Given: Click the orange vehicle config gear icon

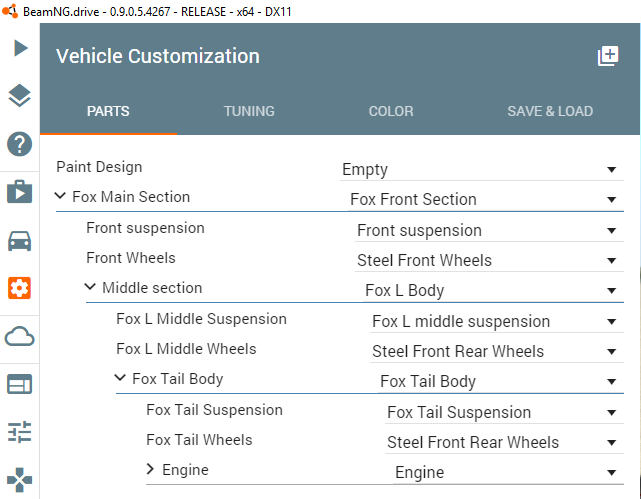Looking at the screenshot, I should [20, 288].
